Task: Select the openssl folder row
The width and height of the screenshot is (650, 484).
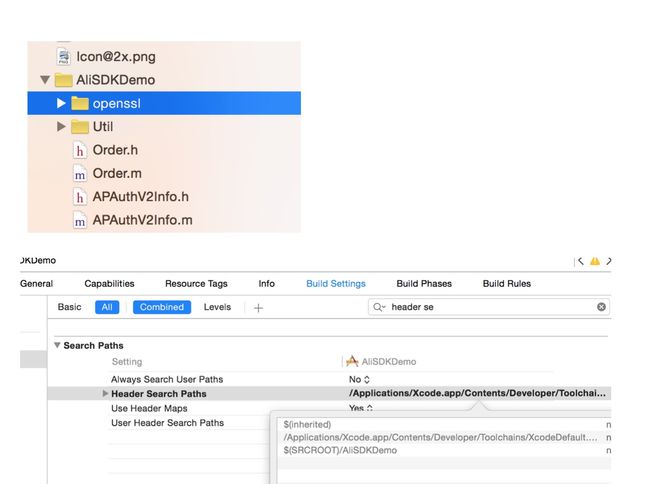Action: pyautogui.click(x=164, y=103)
